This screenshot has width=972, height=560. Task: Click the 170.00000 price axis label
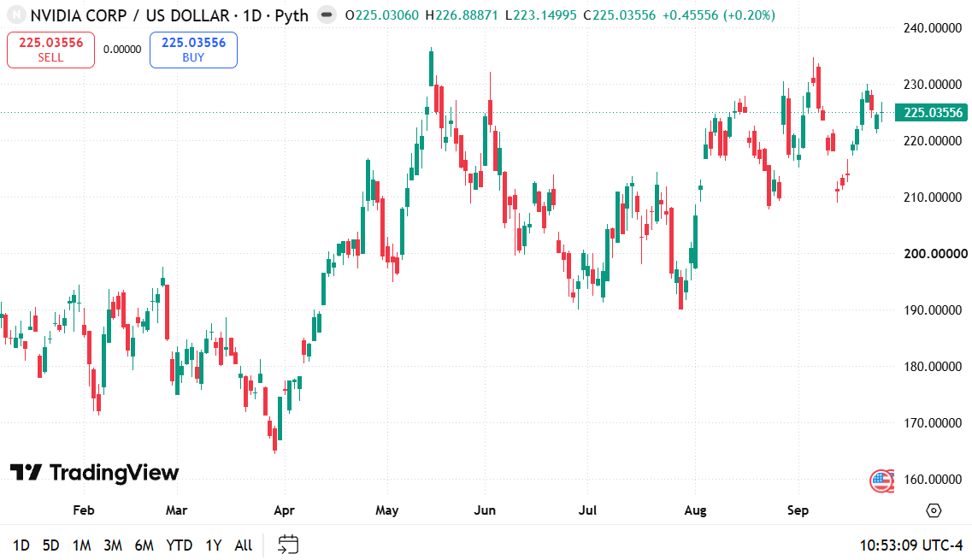click(933, 423)
